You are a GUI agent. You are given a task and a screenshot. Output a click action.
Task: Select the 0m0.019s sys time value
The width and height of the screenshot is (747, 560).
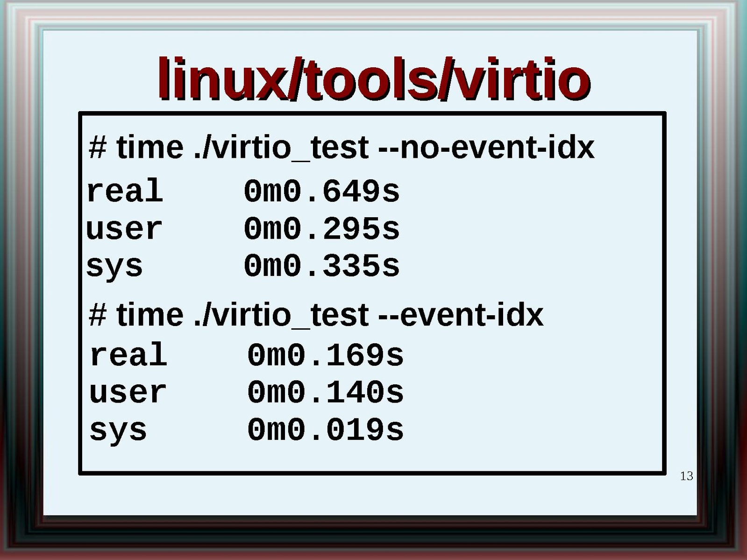click(325, 430)
